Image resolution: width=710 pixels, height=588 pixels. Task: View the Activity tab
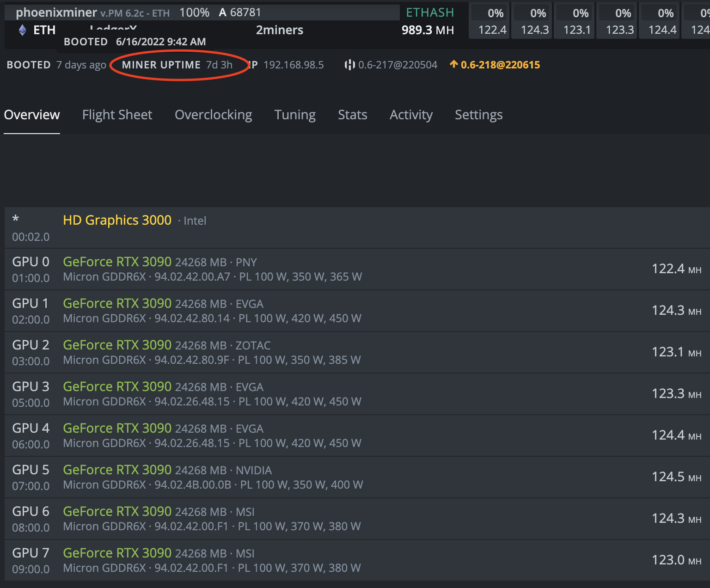(x=411, y=115)
